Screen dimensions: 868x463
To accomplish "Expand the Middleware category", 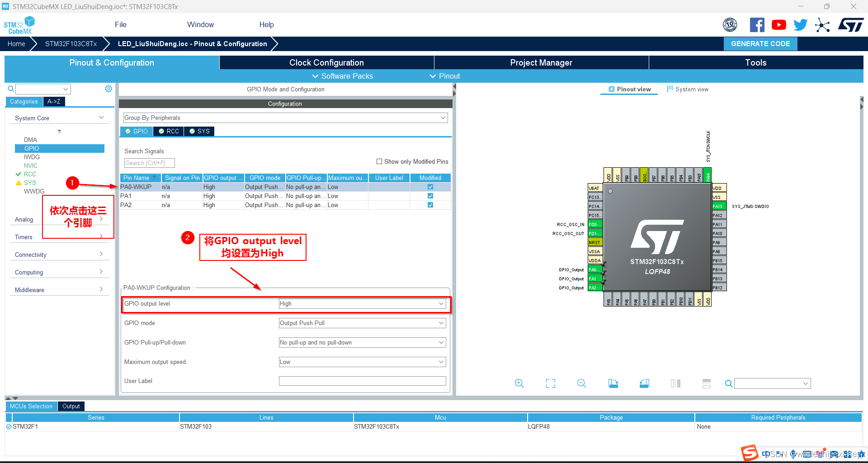I will click(59, 290).
